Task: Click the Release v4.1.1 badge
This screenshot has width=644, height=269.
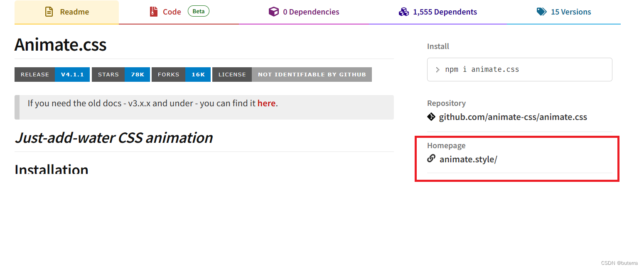Action: (52, 74)
